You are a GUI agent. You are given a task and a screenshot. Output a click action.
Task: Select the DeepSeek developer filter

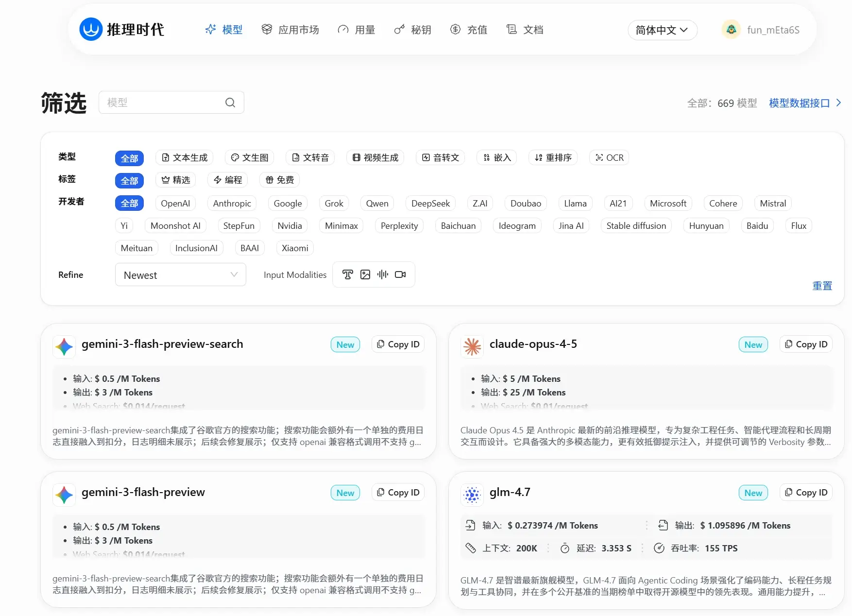pos(430,204)
